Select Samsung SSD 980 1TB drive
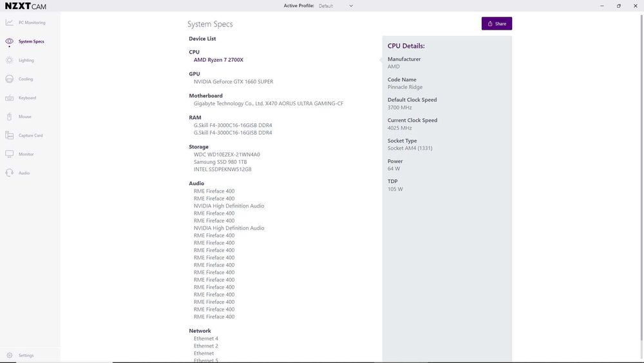 [220, 162]
